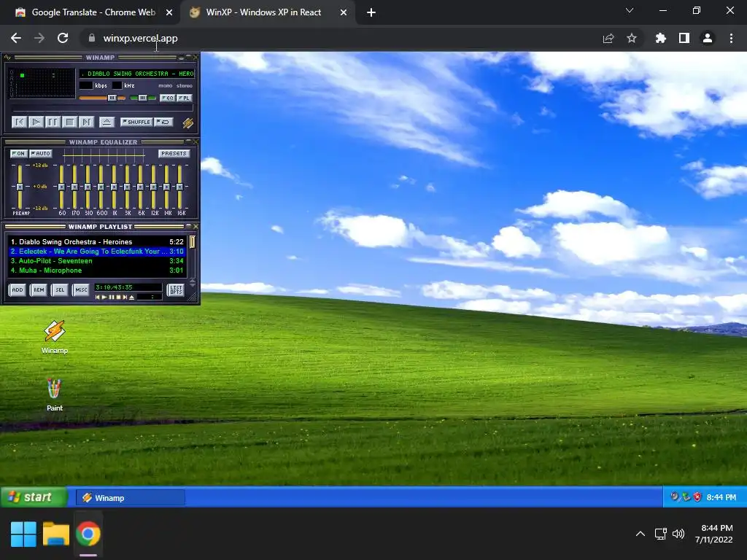Stop playback in the Winamp main window
This screenshot has height=560, width=747.
coord(69,122)
